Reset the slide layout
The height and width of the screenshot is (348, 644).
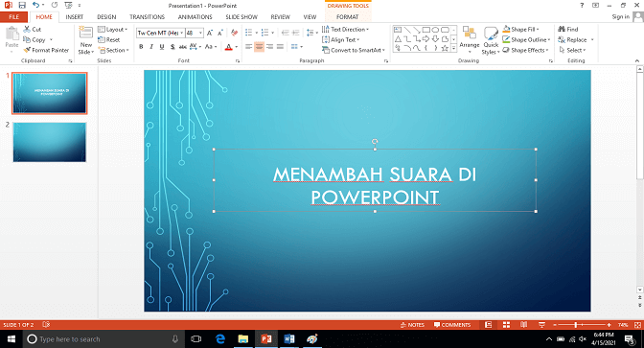coord(109,40)
